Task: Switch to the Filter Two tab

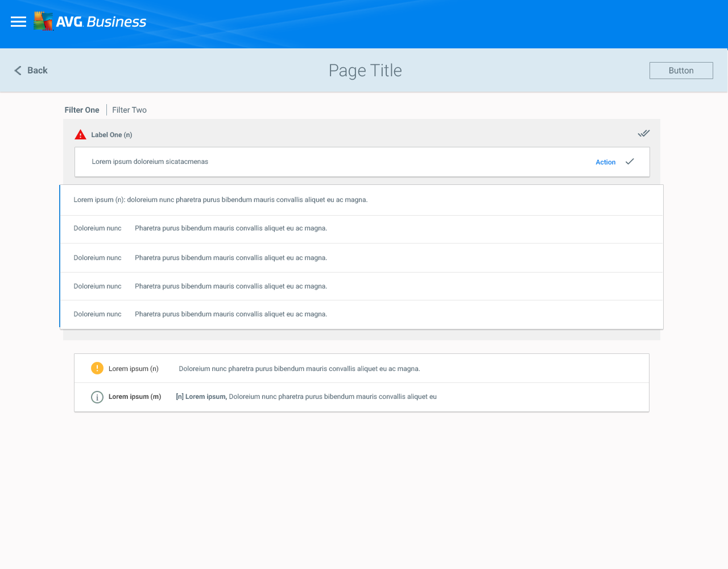Action: coord(130,110)
